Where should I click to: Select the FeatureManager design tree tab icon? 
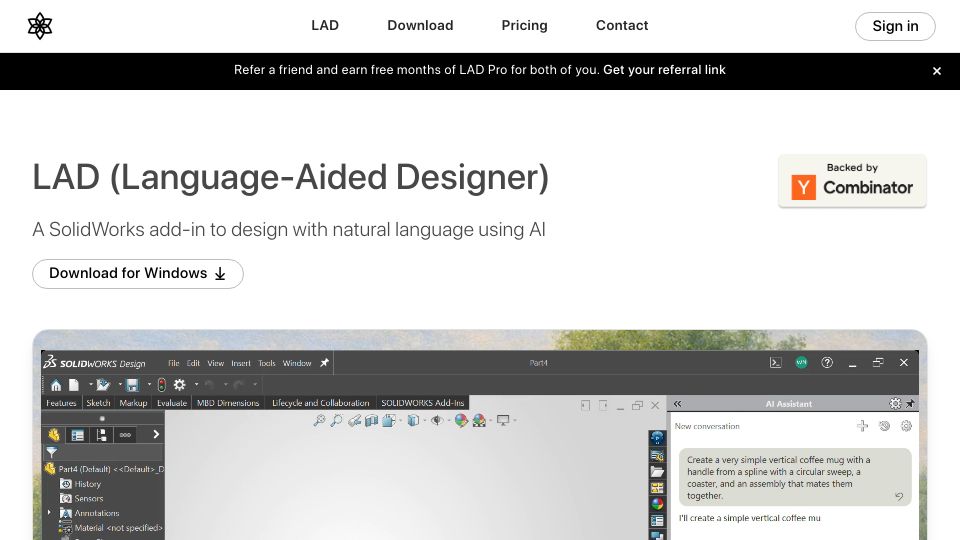click(54, 435)
